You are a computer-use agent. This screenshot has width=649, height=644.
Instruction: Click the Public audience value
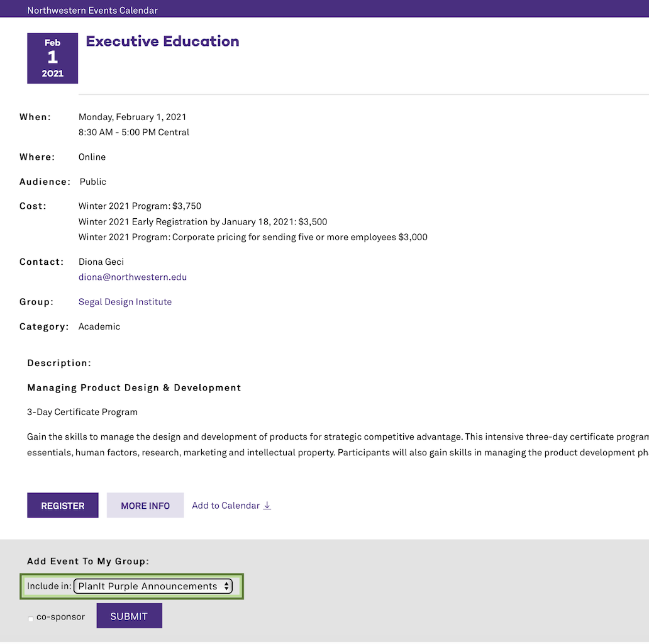coord(92,182)
